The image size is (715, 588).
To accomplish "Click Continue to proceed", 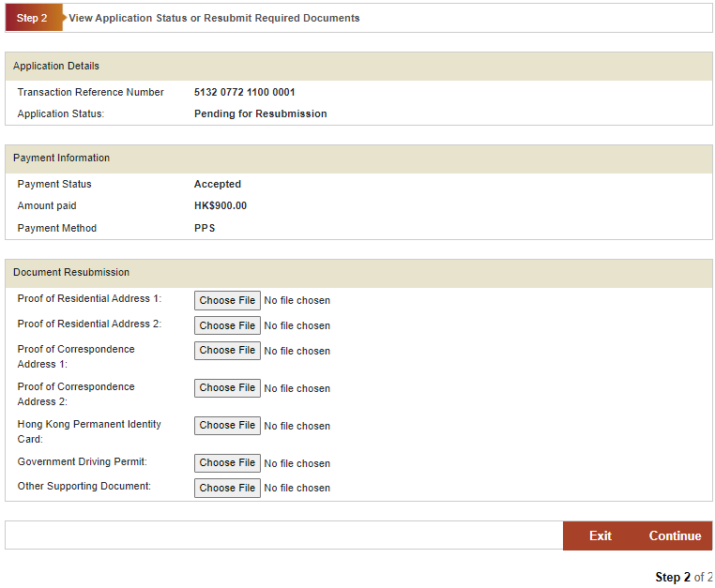I will 674,535.
